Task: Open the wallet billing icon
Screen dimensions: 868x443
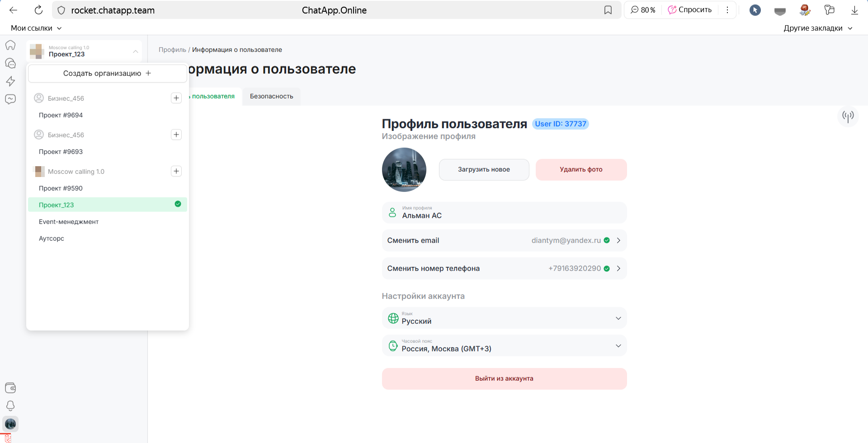Action: (10, 388)
